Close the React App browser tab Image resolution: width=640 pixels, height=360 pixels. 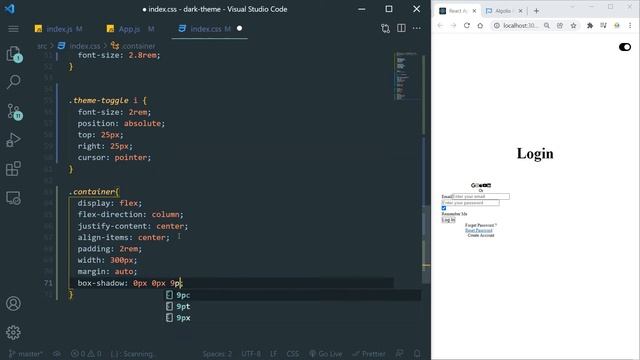[474, 11]
